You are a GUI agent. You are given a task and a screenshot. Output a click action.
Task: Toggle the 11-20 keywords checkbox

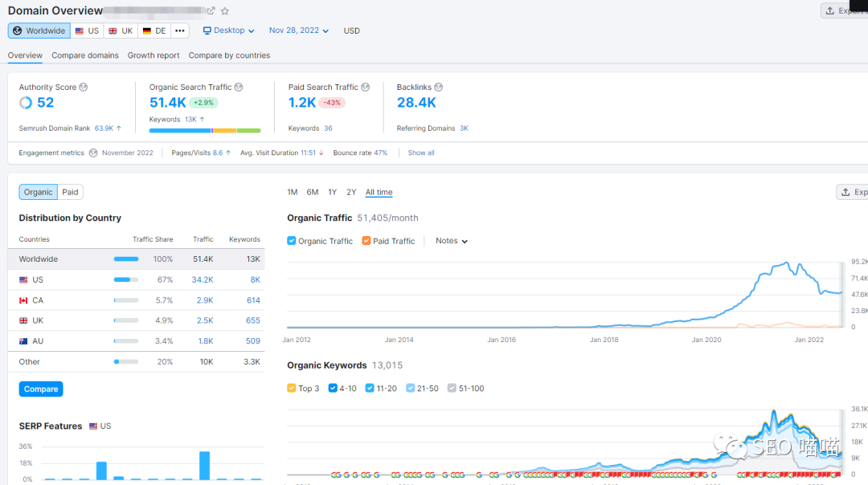370,388
